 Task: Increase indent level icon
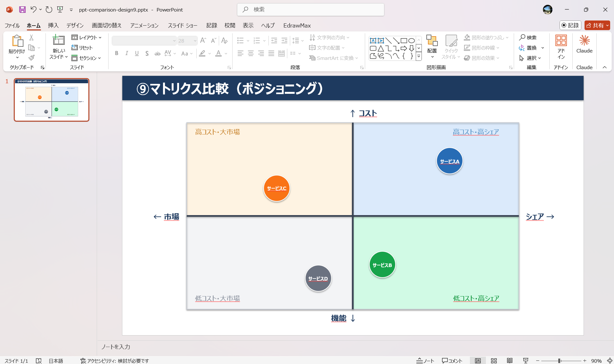click(x=284, y=40)
